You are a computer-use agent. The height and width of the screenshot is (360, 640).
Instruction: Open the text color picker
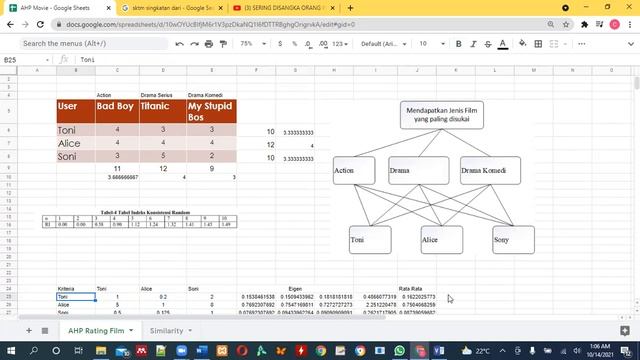[503, 44]
